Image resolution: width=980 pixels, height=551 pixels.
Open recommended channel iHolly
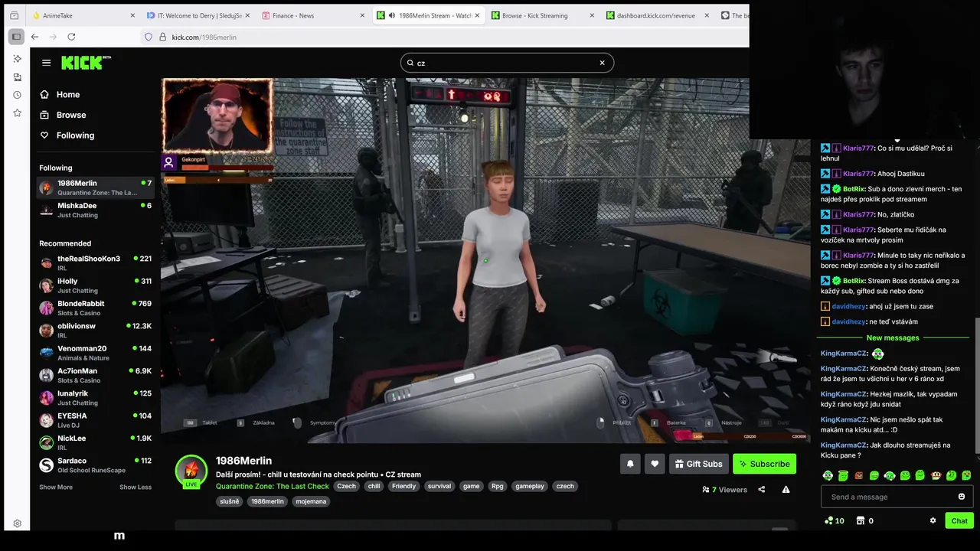click(x=96, y=285)
